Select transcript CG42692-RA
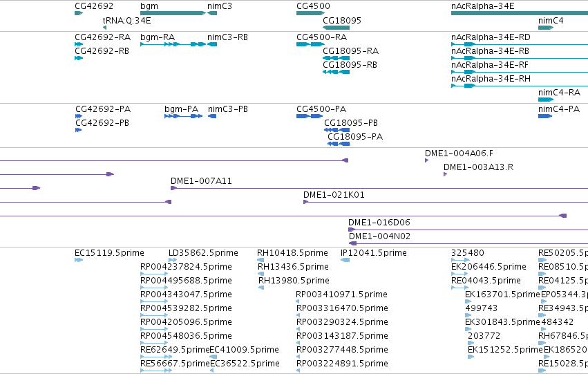The image size is (588, 374). 102,37
